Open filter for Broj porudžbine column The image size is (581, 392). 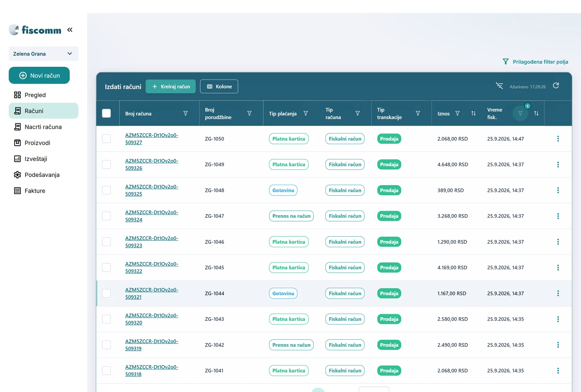pos(249,114)
